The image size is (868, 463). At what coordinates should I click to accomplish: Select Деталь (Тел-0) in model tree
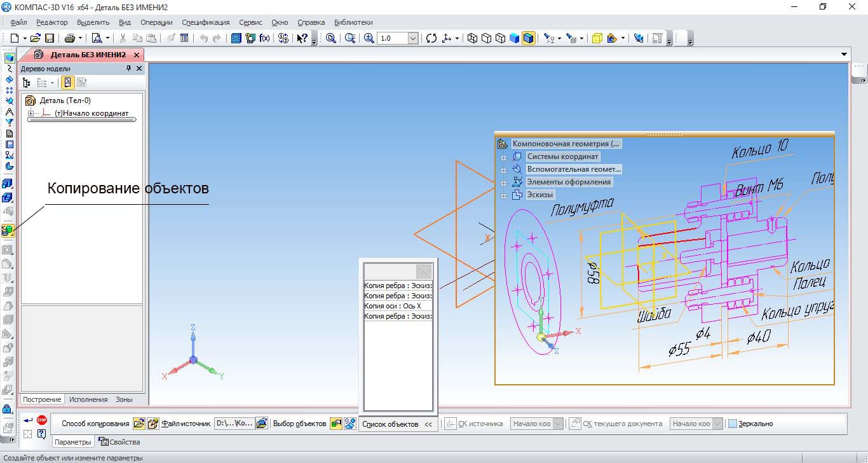(65, 100)
